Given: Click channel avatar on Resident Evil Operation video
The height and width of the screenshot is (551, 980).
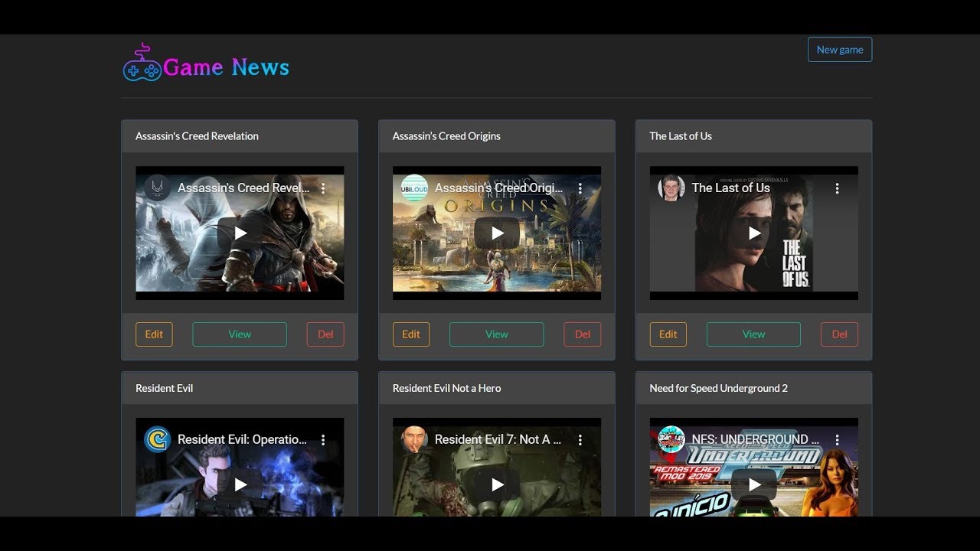Looking at the screenshot, I should (x=157, y=439).
